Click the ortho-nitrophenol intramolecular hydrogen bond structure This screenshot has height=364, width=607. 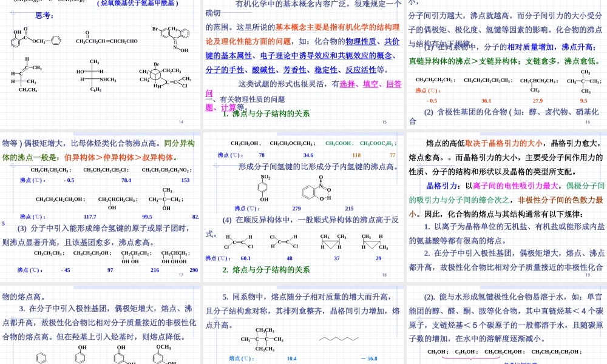pyautogui.click(x=316, y=190)
